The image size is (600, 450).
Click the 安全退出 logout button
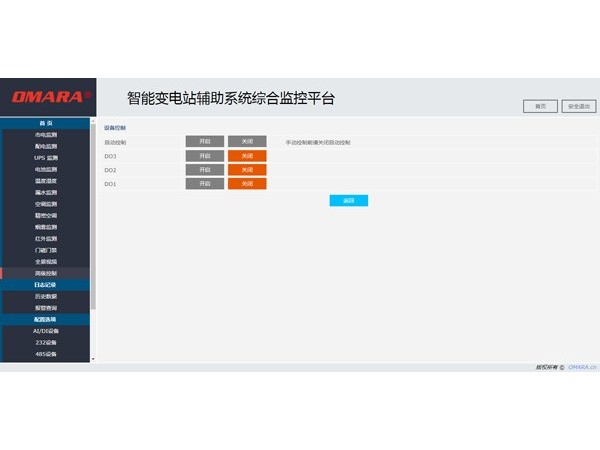coord(579,106)
